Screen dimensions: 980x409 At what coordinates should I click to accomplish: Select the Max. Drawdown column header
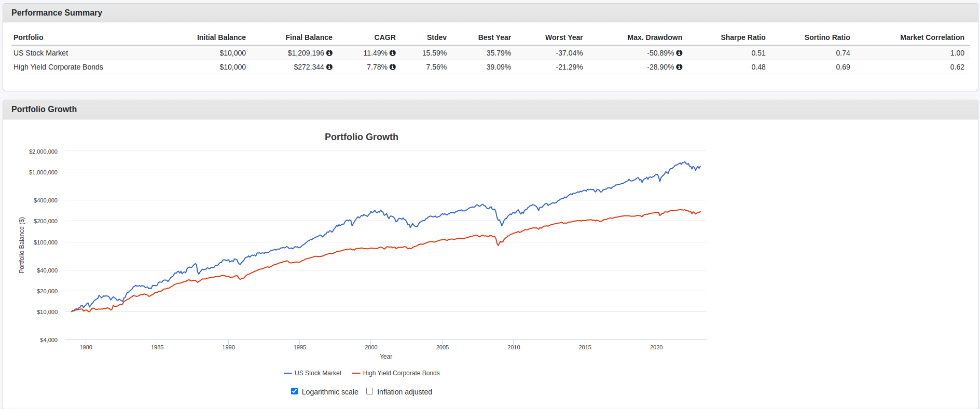click(x=654, y=37)
